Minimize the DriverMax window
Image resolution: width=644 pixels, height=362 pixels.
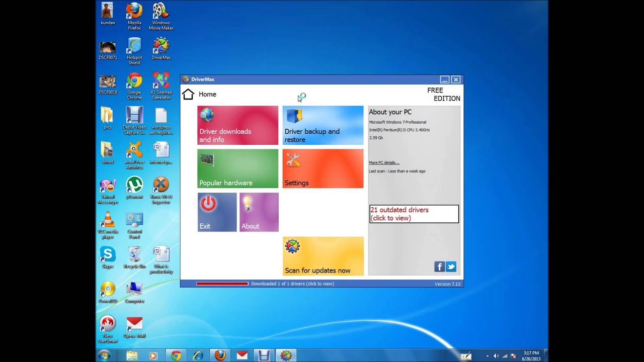pyautogui.click(x=445, y=79)
